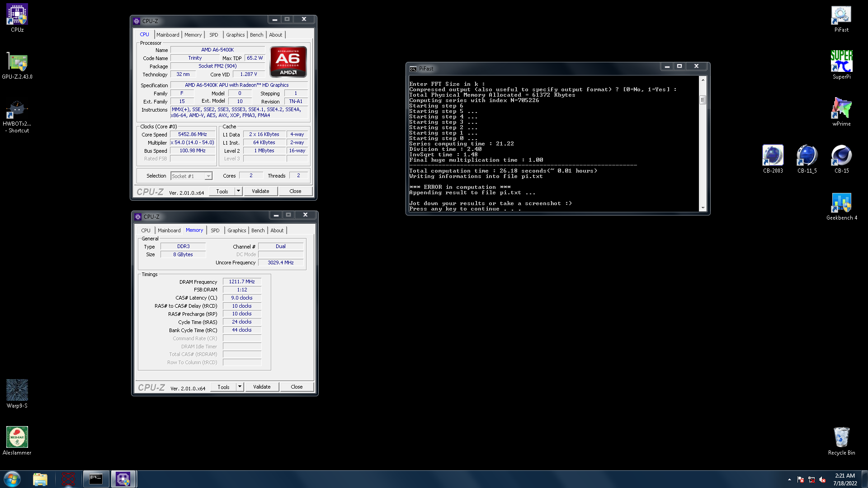Switch to About tab in lower CPU-Z

pos(277,230)
